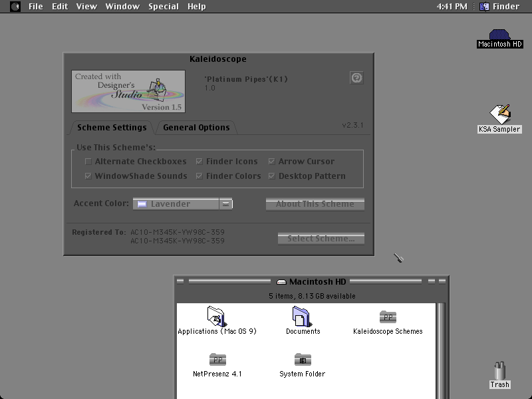Switch to the Scheme Settings tab
The width and height of the screenshot is (532, 399).
pos(112,128)
